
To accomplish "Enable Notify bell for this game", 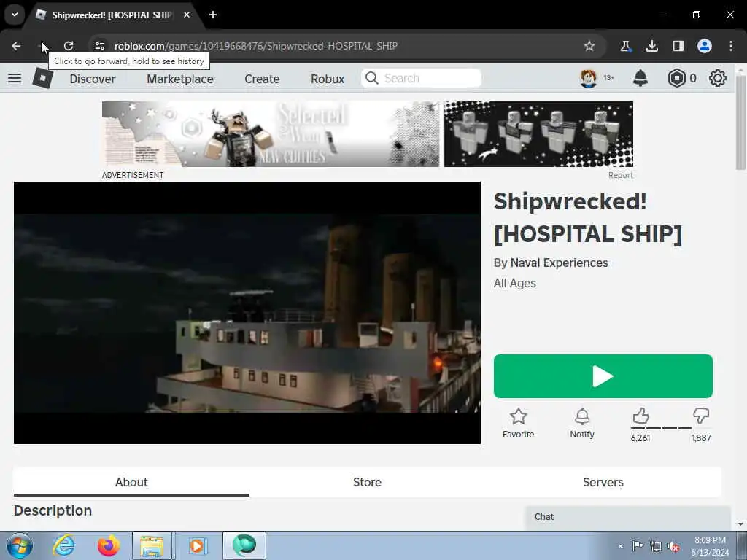I will 582,424.
